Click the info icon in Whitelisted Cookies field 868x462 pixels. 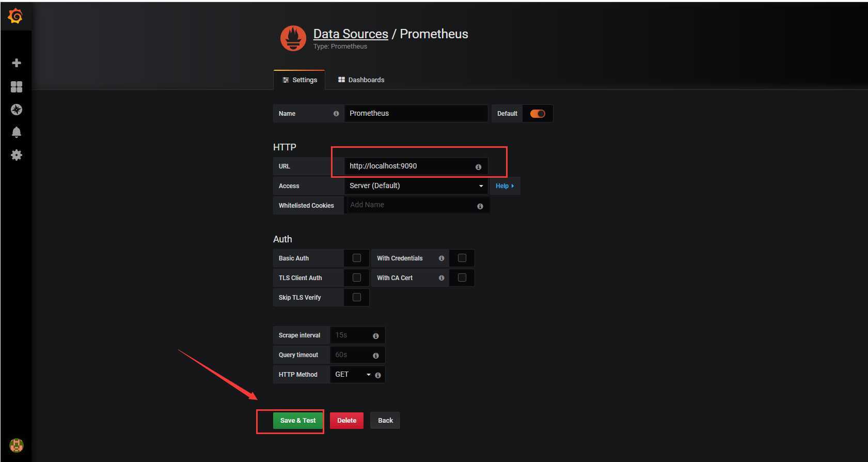[480, 206]
